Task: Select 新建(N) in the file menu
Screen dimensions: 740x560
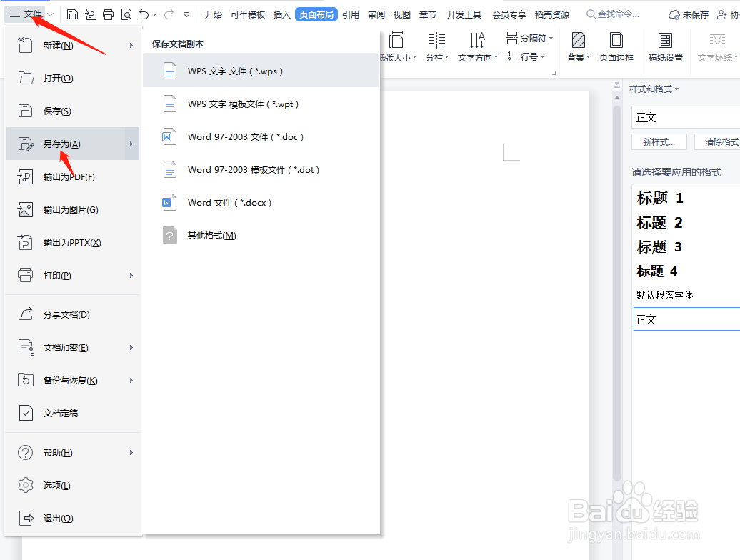Action: 73,45
